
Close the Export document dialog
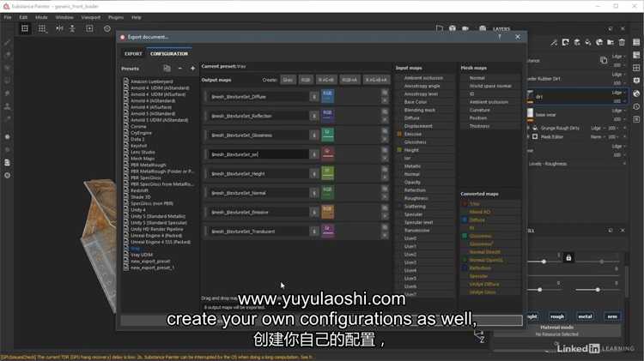518,37
